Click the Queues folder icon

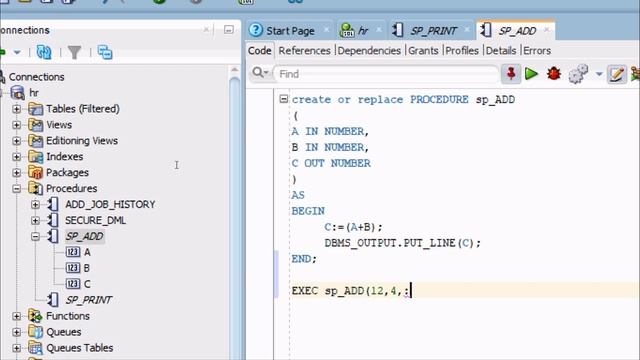coord(36,332)
